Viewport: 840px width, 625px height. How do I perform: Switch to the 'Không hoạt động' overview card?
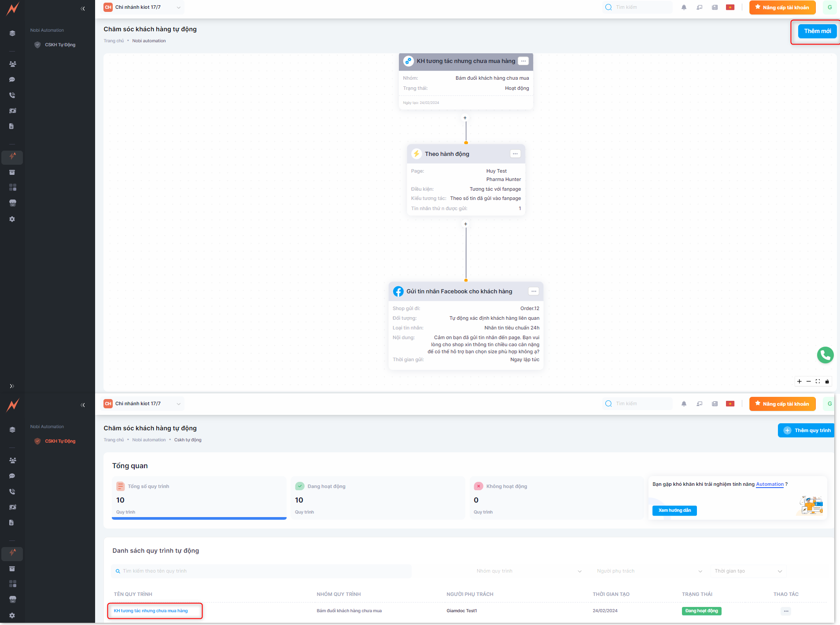tap(556, 498)
